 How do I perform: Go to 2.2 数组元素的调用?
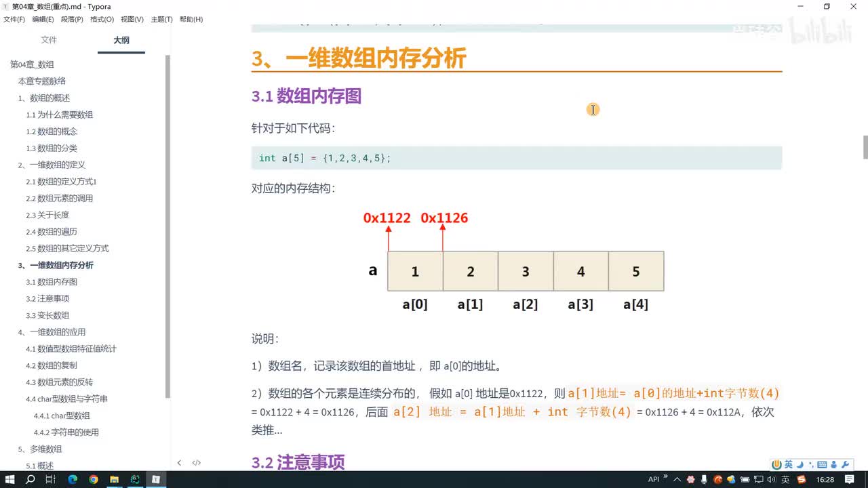tap(60, 199)
